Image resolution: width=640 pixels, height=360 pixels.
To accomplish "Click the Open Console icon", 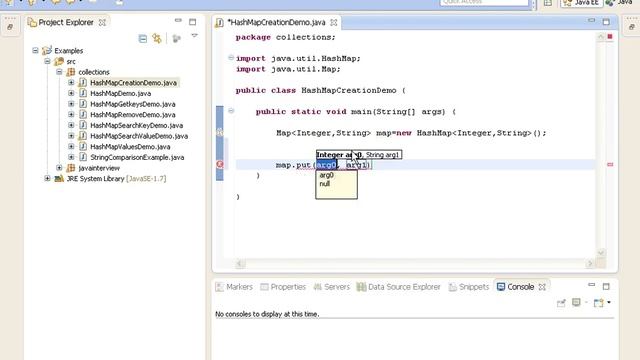I will coord(598,303).
